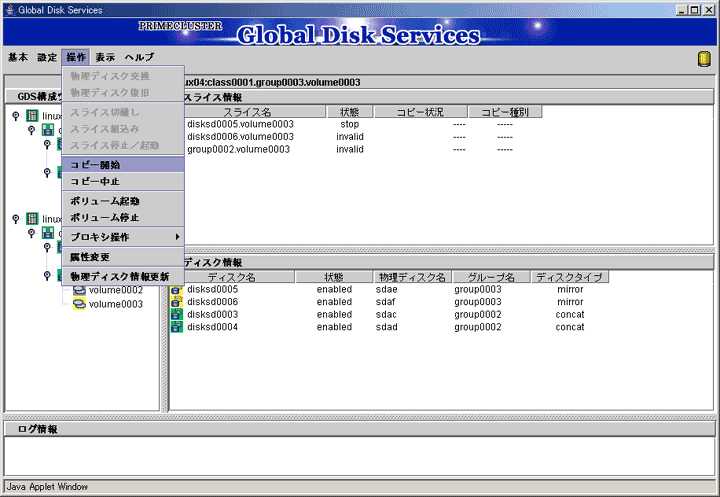720x497 pixels.
Task: Select slice row group0002.volume0003
Action: pyautogui.click(x=238, y=149)
